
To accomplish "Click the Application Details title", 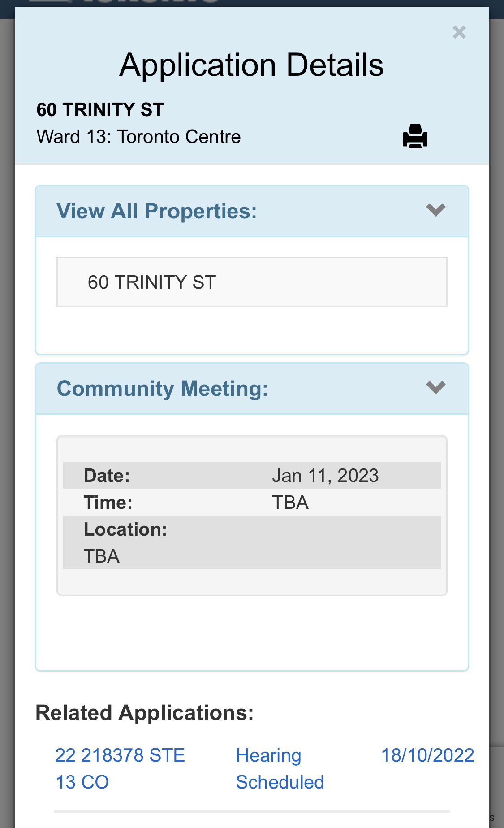I will 251,65.
